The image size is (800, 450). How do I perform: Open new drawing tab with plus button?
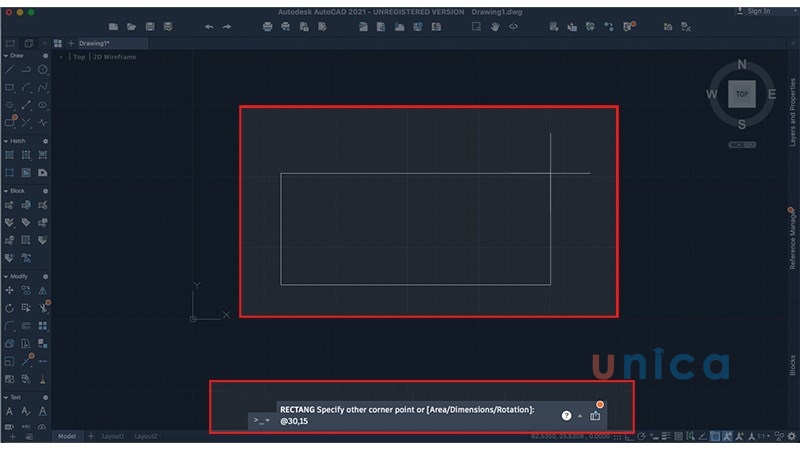point(71,43)
